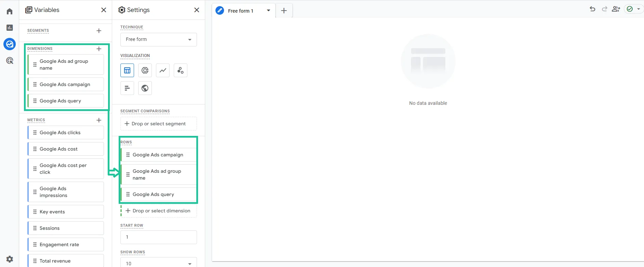Click Drop or select segment

pyautogui.click(x=159, y=124)
